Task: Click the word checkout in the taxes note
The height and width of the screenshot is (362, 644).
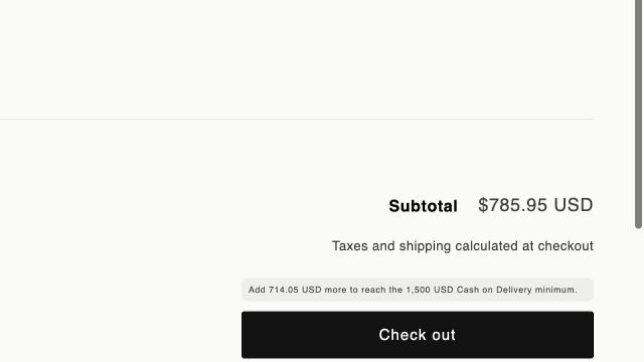Action: [x=566, y=246]
